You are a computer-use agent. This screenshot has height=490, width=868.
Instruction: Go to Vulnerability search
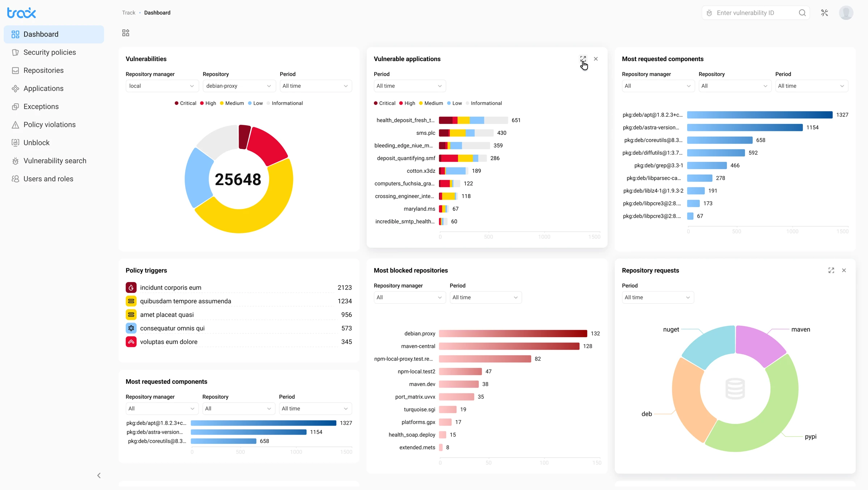[x=54, y=161]
